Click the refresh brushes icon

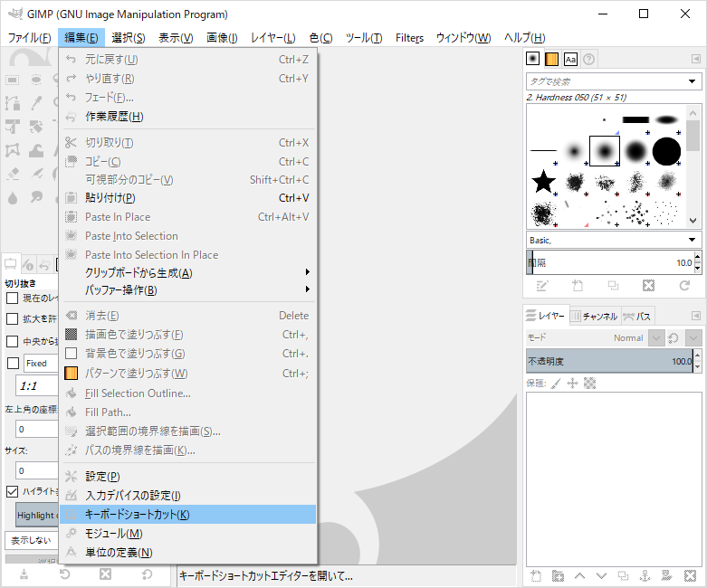pos(684,286)
